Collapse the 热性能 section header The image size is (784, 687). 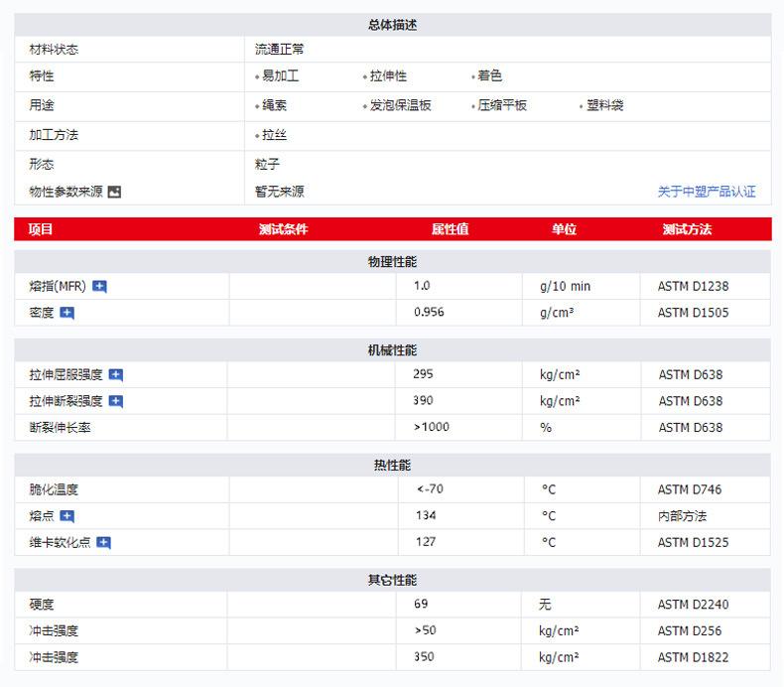pos(392,465)
